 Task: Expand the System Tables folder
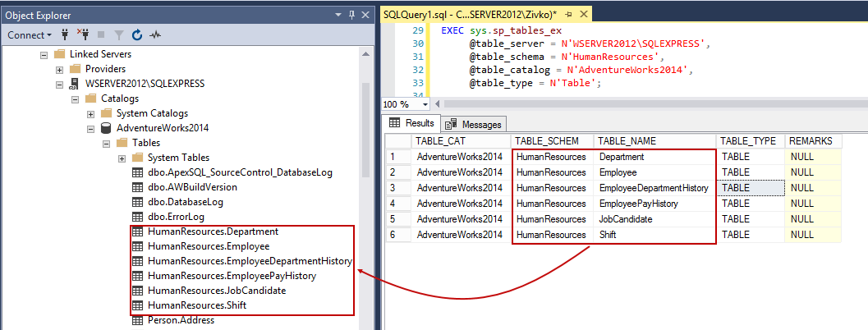(122, 158)
